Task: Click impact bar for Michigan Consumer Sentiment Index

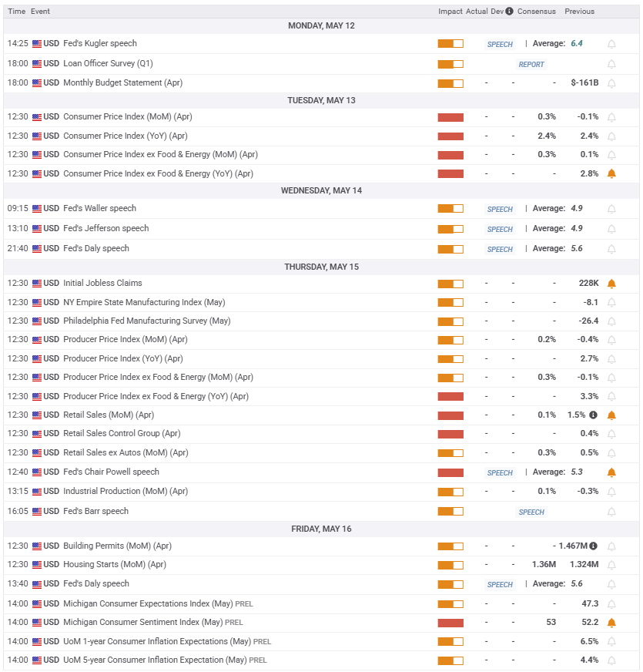Action: (450, 623)
